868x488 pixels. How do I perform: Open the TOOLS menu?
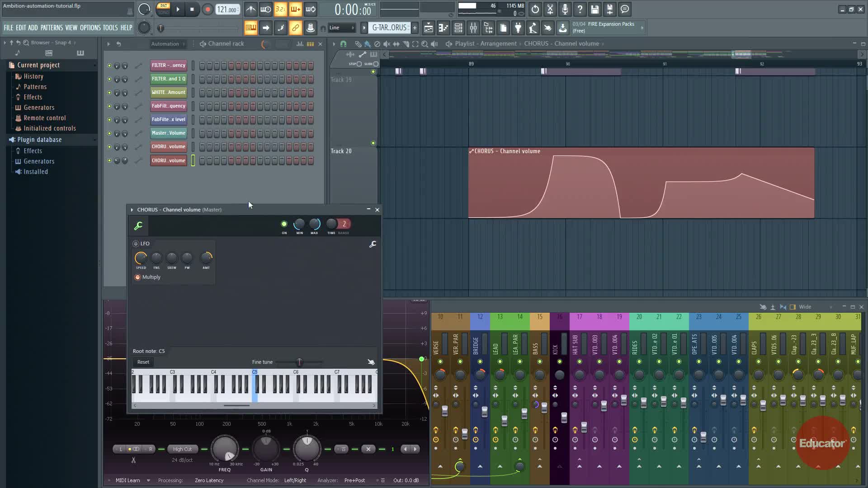[110, 28]
